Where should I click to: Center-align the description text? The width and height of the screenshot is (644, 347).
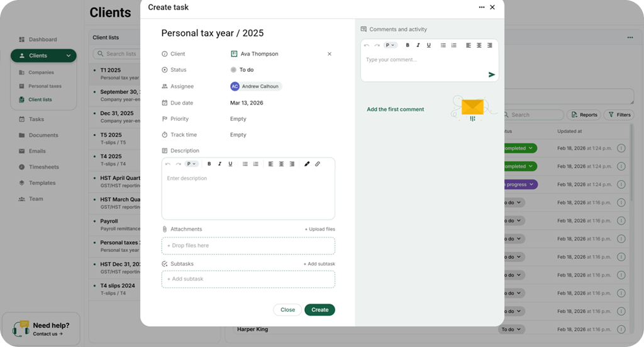pyautogui.click(x=281, y=164)
